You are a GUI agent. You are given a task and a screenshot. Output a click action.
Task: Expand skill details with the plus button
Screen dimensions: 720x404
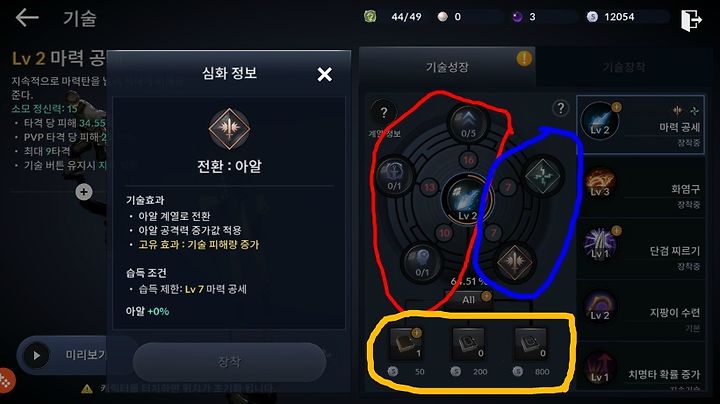tap(84, 192)
